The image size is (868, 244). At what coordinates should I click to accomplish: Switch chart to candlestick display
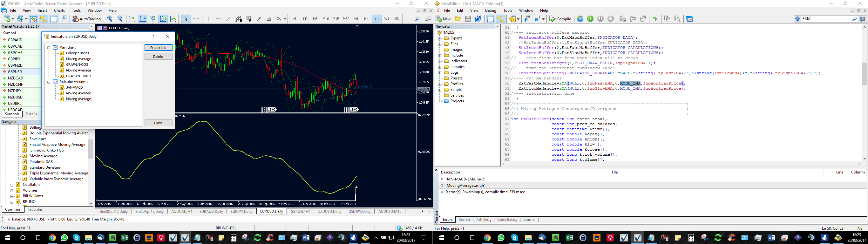[x=163, y=19]
